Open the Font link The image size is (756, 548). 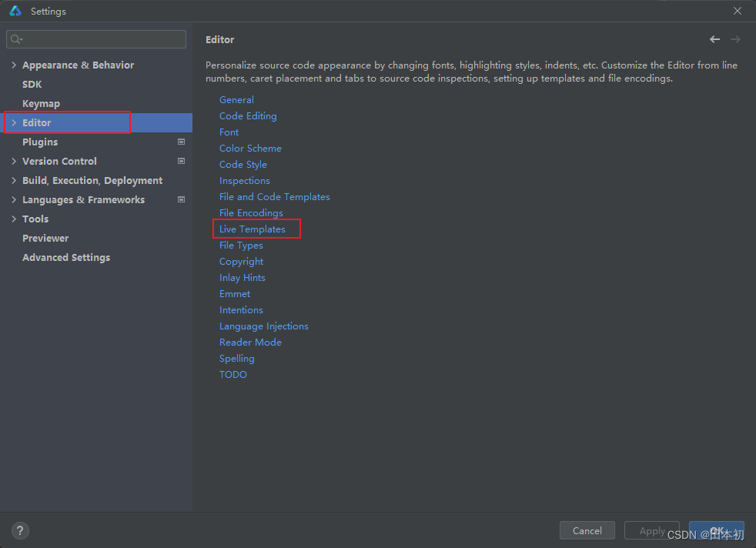(229, 132)
